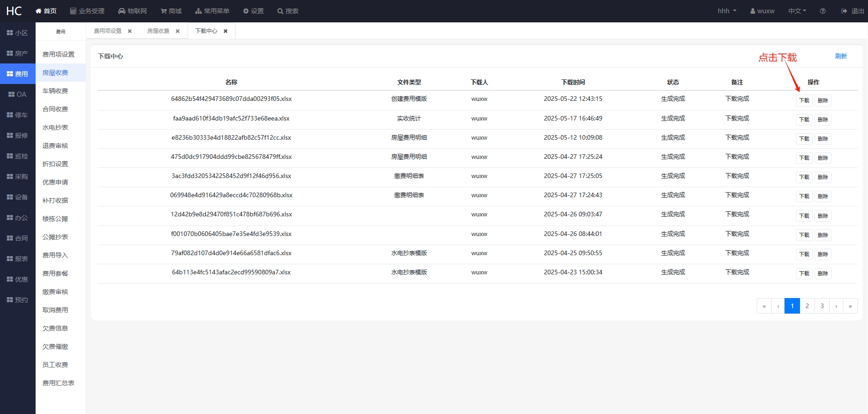Close the 房屋收费 tab
868x414 pixels.
click(178, 31)
